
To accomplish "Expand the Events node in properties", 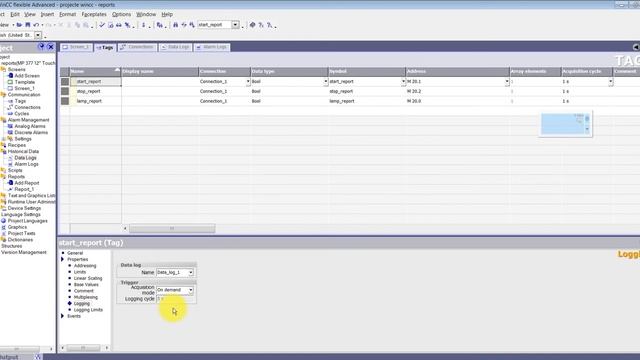I will click(62, 316).
